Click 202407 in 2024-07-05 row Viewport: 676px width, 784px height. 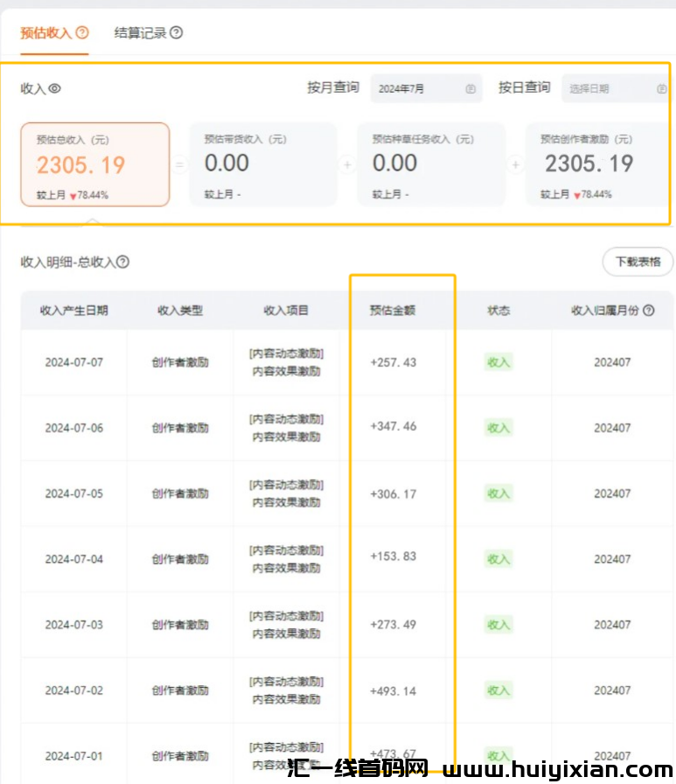pyautogui.click(x=612, y=494)
